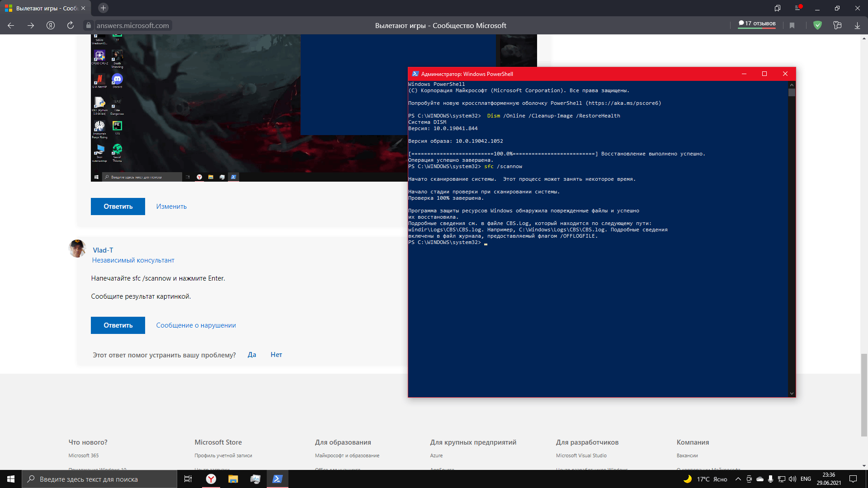The image size is (868, 488).
Task: Click the Dism RestoreHealth command line in PowerShell
Action: (x=553, y=116)
